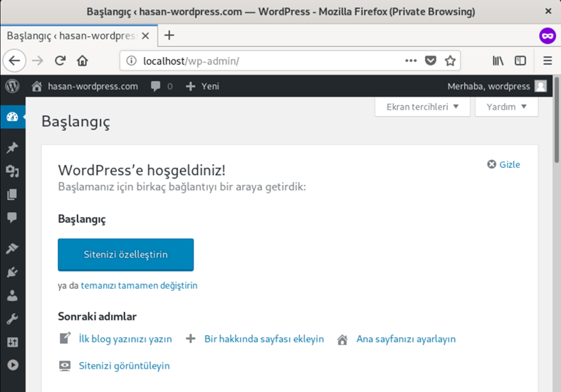Open Appearance via the paintbrush sidebar icon
This screenshot has width=561, height=392.
(x=13, y=248)
